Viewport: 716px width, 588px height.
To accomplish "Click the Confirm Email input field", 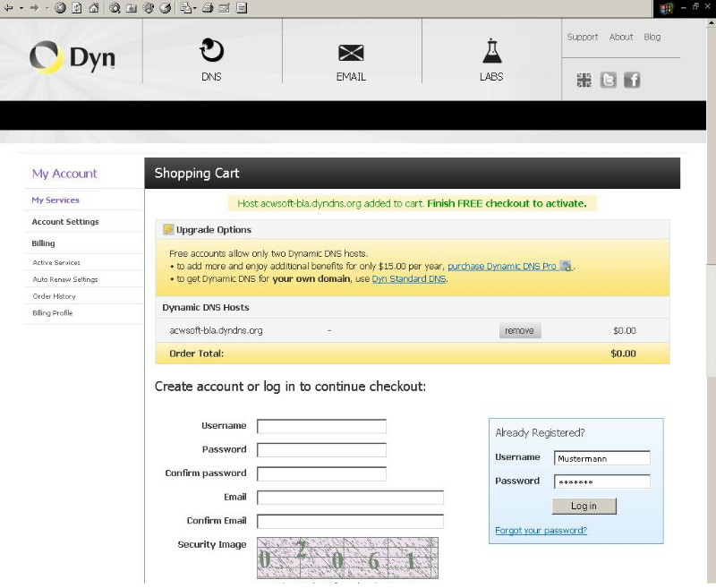I will pyautogui.click(x=350, y=521).
